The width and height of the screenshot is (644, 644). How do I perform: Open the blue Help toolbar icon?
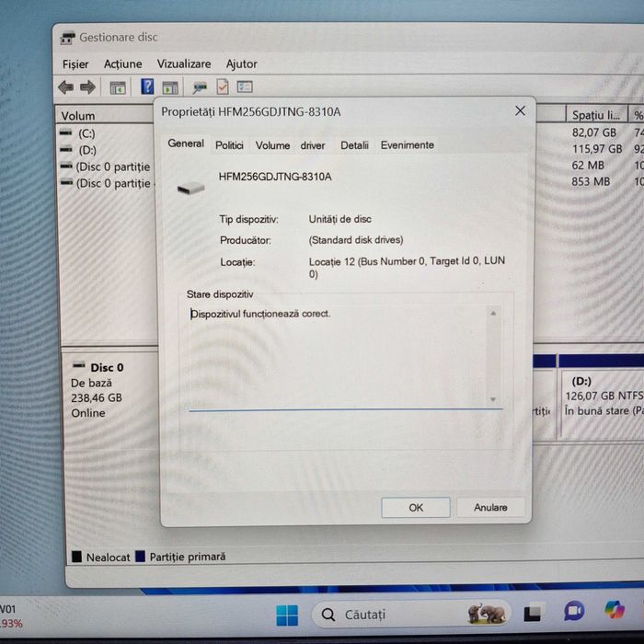pyautogui.click(x=147, y=86)
